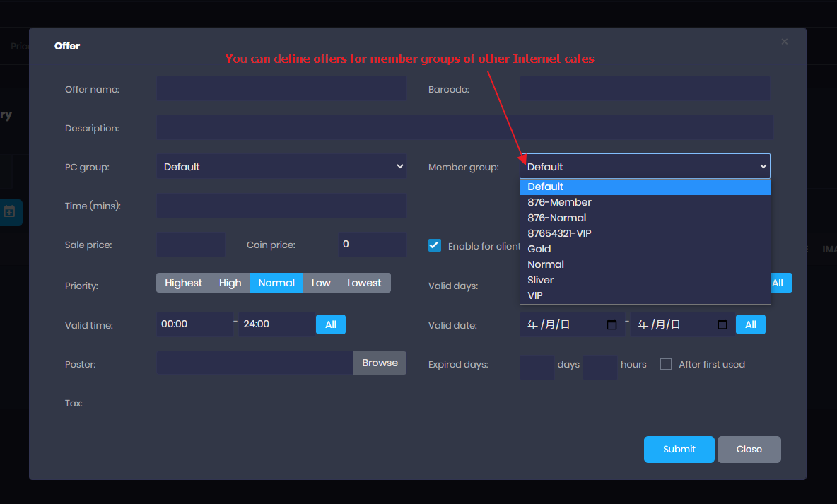Browse for a poster image
This screenshot has width=837, height=504.
click(x=380, y=363)
